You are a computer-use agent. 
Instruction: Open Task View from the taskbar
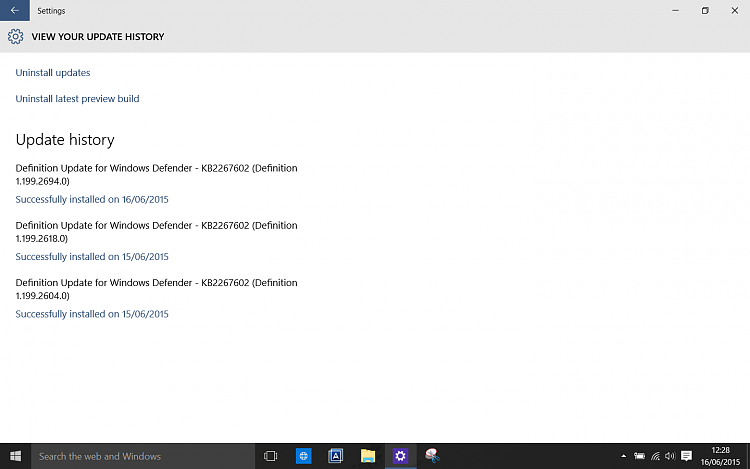[271, 456]
